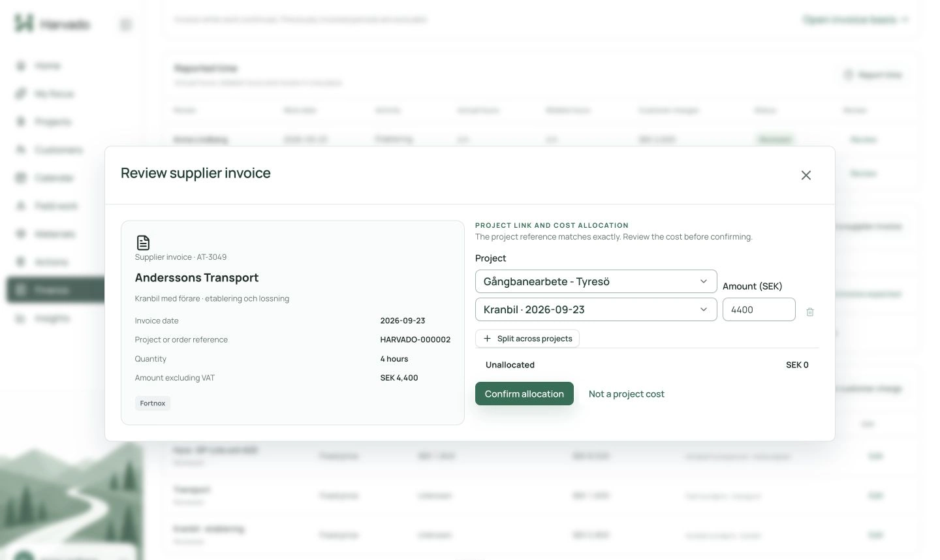This screenshot has width=940, height=560.
Task: Open Finance in the blurred sidebar
Action: [x=55, y=290]
